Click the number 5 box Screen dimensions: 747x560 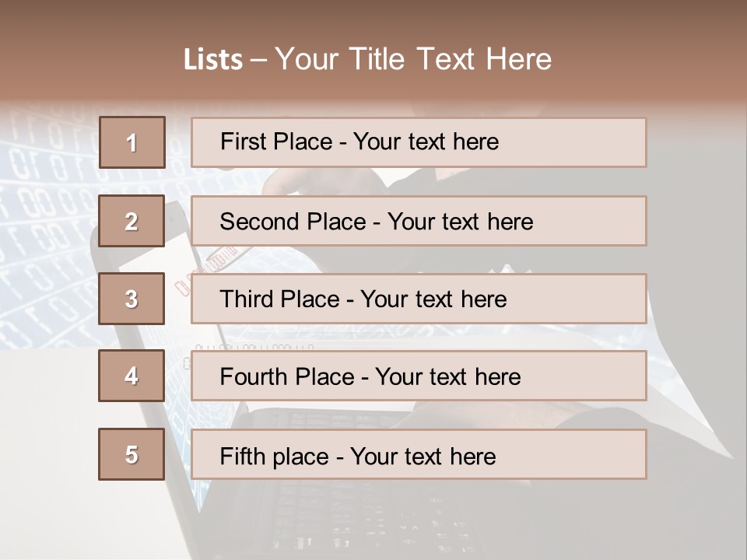pos(132,454)
